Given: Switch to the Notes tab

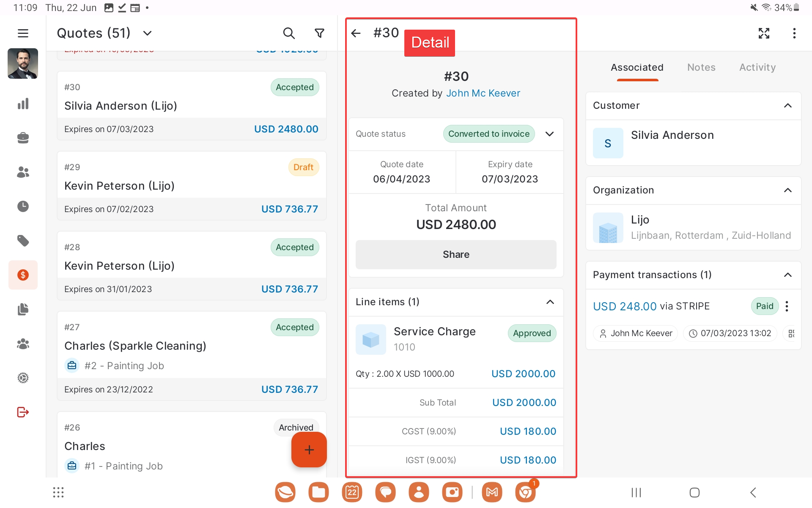Looking at the screenshot, I should [701, 67].
